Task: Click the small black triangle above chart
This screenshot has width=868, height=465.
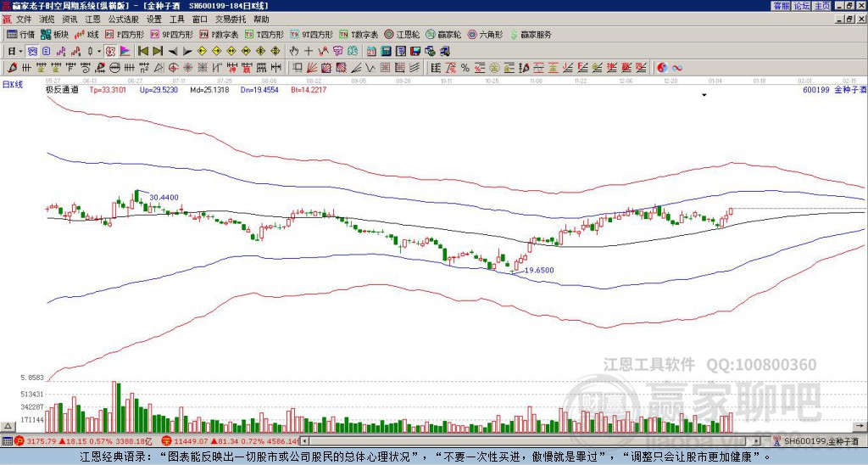Action: 704,95
